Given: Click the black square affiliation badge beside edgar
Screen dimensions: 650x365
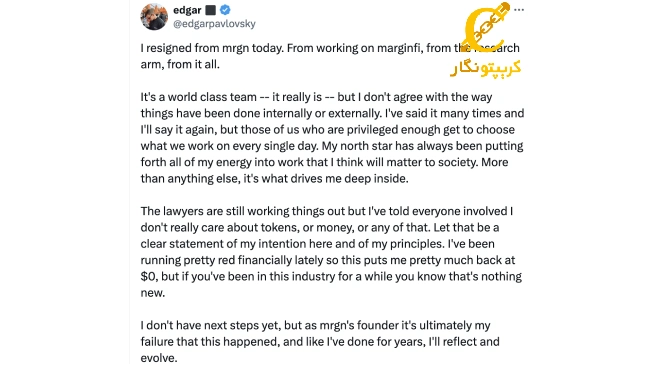Looking at the screenshot, I should point(211,10).
